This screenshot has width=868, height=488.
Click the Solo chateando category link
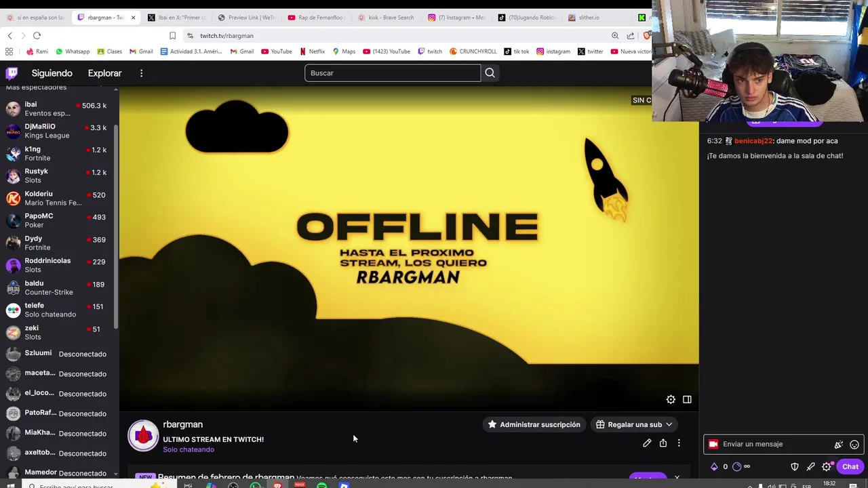[x=189, y=449]
